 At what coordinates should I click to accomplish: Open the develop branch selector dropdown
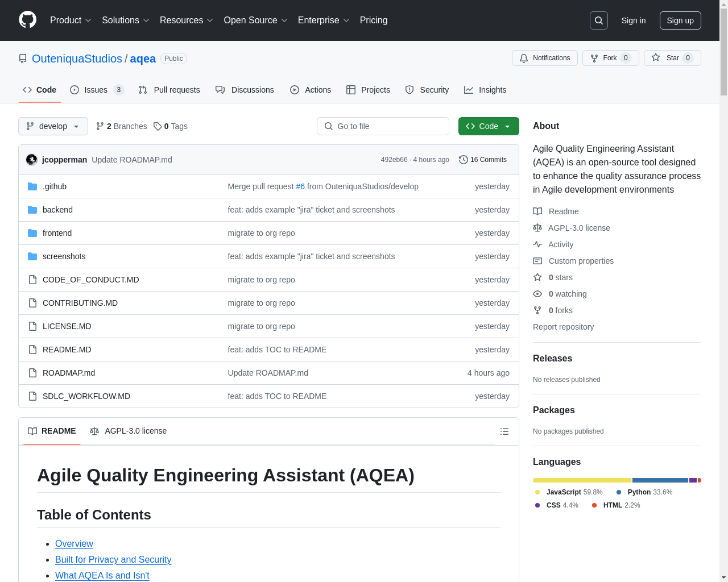(53, 126)
